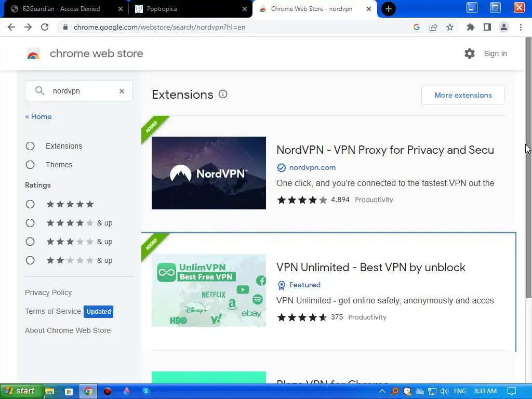Viewport: 532px width, 399px height.
Task: Select the Extensions filter radio button
Action: 30,146
